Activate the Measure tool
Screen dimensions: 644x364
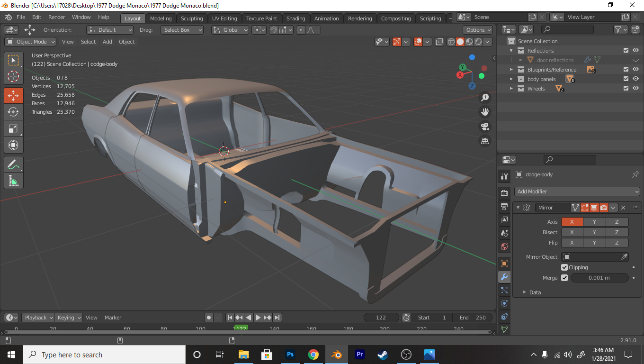click(13, 181)
